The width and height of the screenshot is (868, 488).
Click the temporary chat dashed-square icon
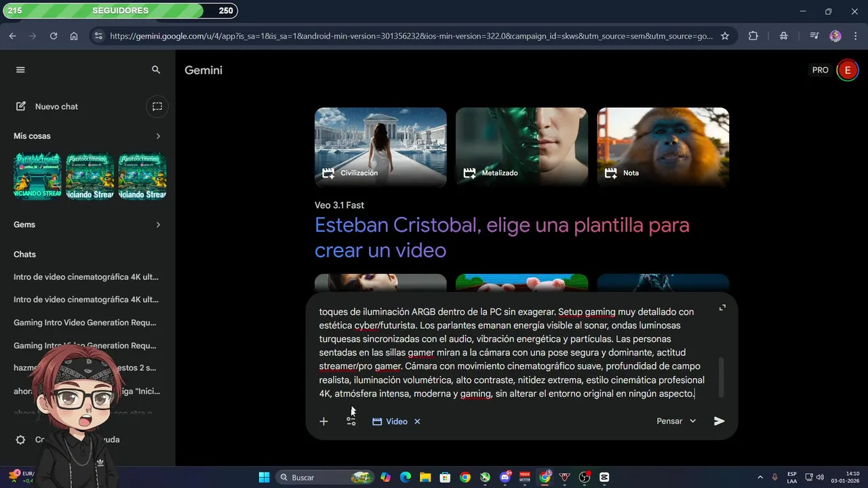click(x=157, y=106)
